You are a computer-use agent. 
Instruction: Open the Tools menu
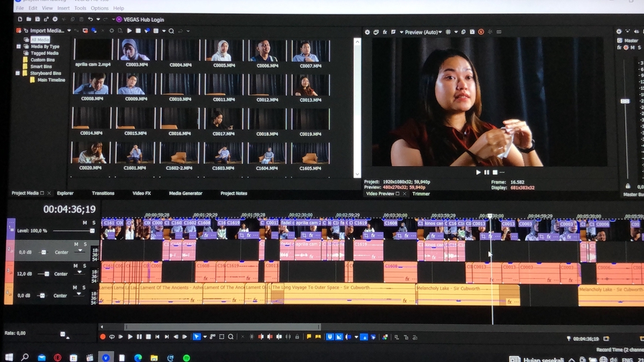pos(80,8)
